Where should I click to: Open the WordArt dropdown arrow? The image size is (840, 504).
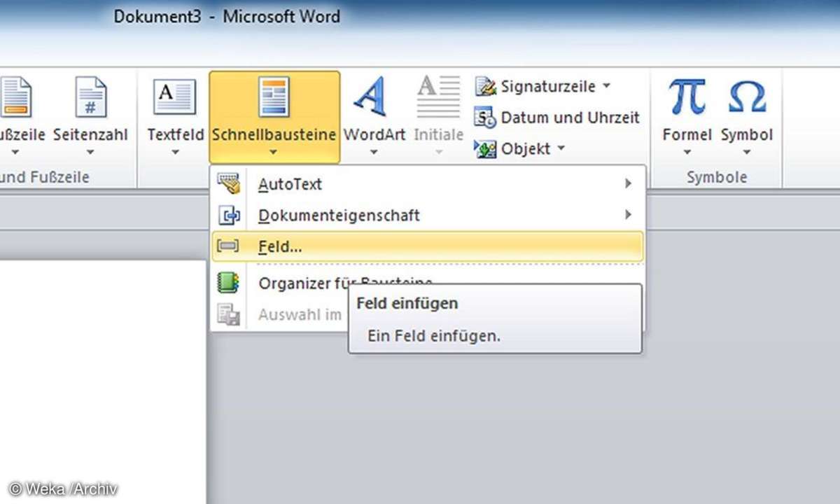click(374, 152)
